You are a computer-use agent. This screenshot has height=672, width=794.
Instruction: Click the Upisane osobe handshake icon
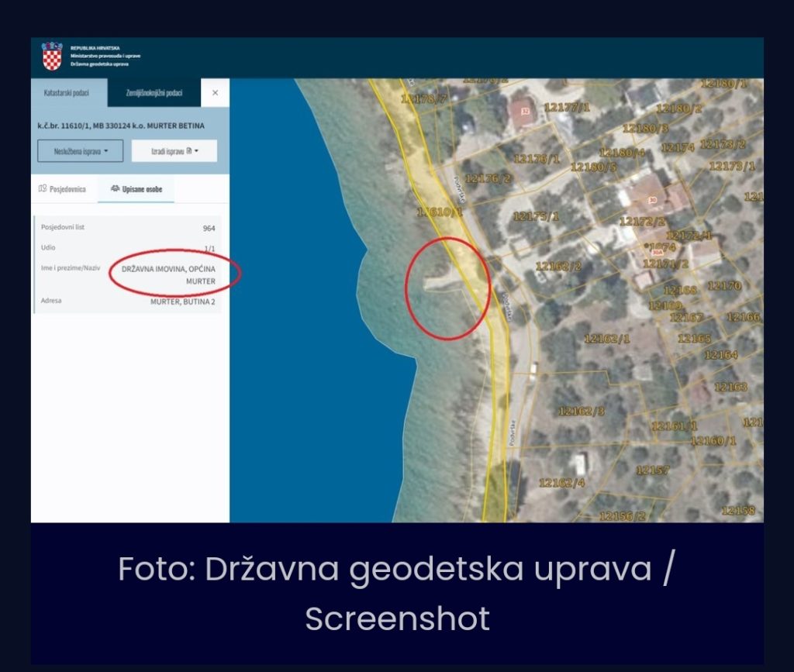tap(115, 188)
